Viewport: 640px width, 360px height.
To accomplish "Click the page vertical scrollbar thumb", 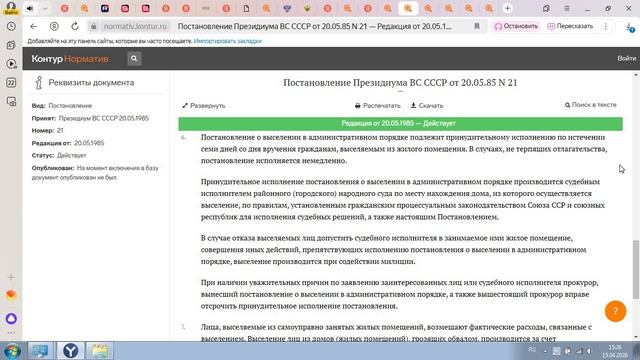I will pos(636,270).
